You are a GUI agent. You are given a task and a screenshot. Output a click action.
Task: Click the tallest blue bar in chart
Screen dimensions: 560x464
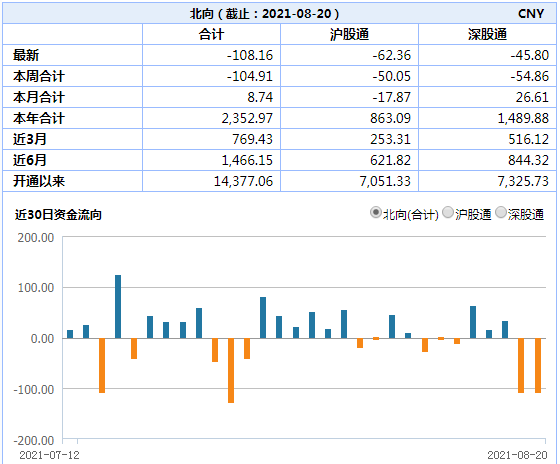tap(118, 306)
